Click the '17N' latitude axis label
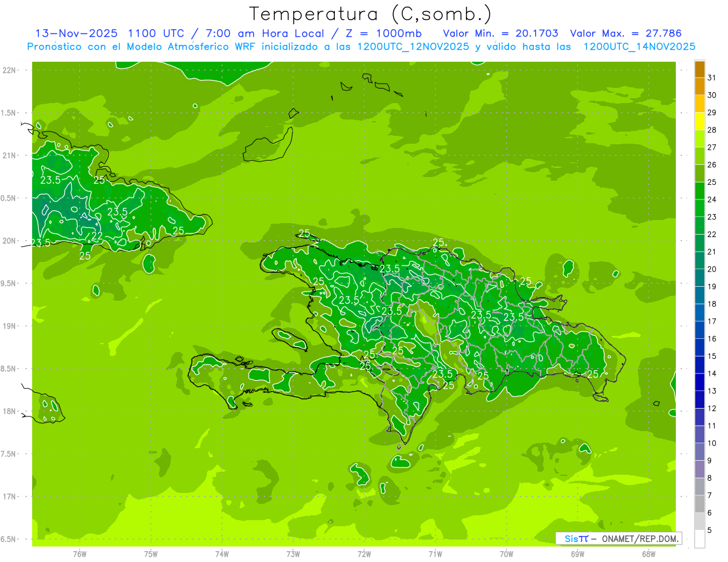Image resolution: width=728 pixels, height=562 pixels. point(10,497)
